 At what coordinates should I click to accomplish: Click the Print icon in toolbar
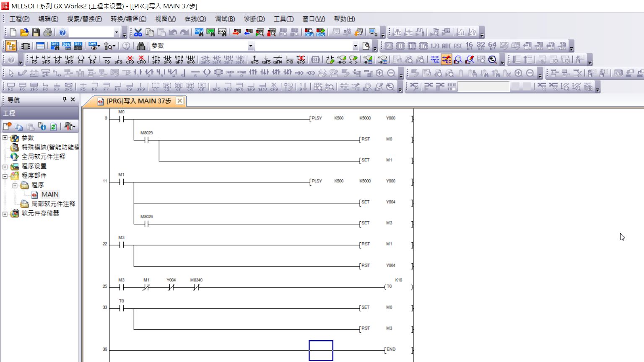[x=48, y=32]
